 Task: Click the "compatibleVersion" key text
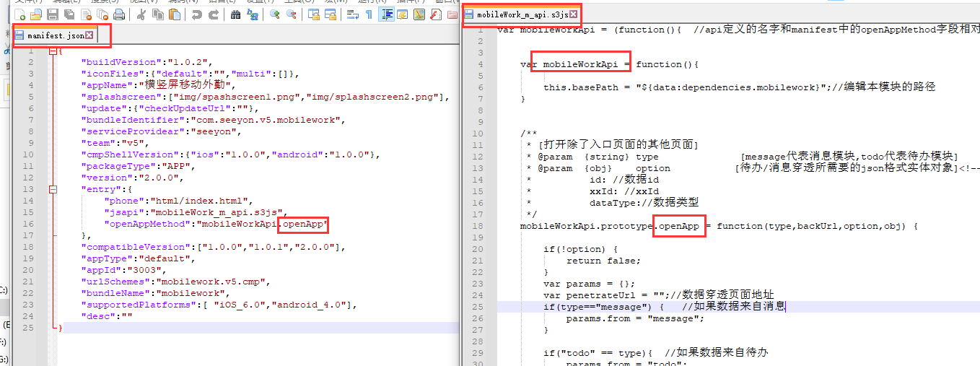[x=136, y=248]
